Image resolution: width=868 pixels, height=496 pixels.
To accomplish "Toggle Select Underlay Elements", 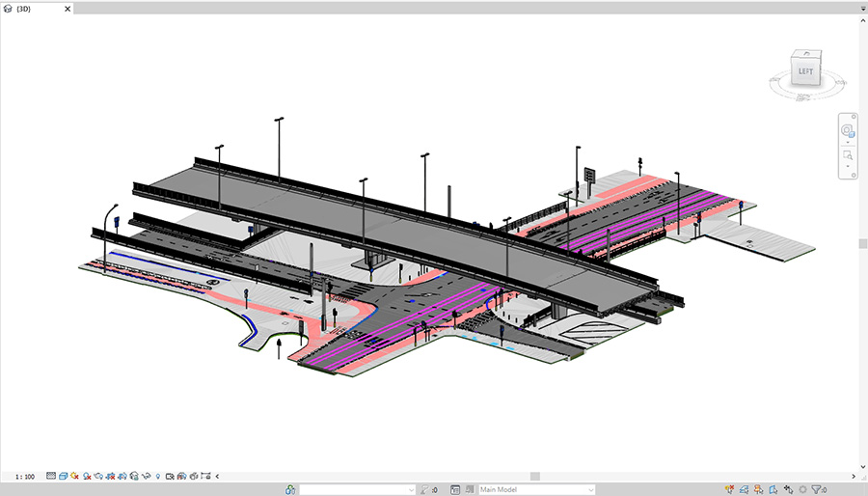I will (x=744, y=489).
